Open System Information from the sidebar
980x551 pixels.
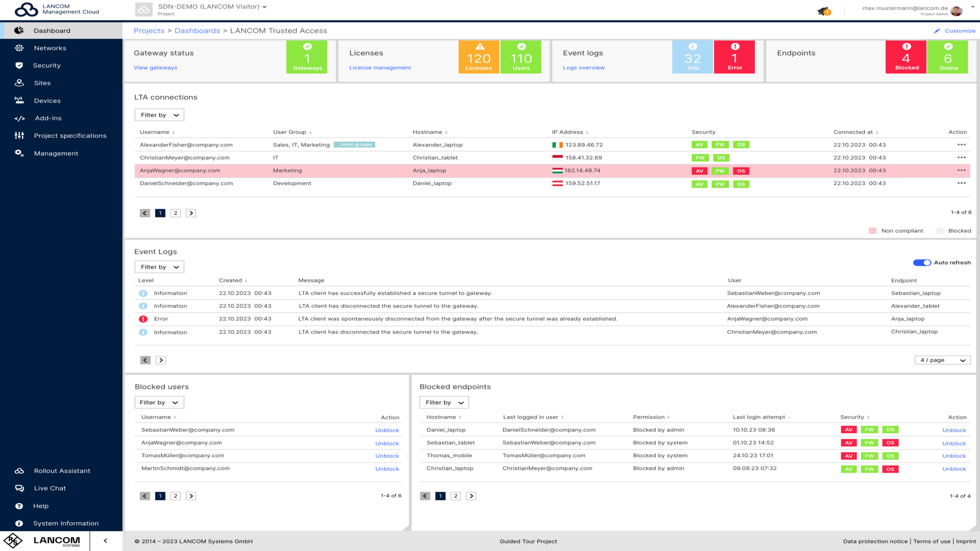[x=65, y=523]
